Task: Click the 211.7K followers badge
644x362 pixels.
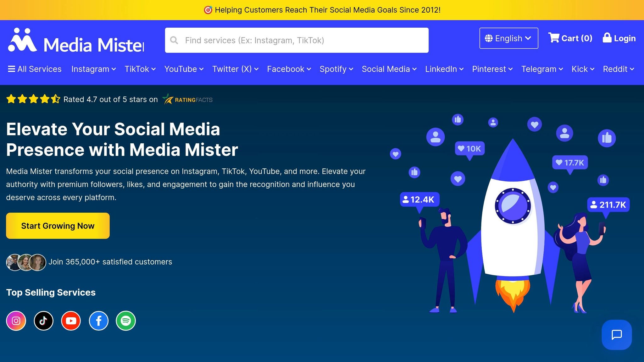Action: click(608, 205)
